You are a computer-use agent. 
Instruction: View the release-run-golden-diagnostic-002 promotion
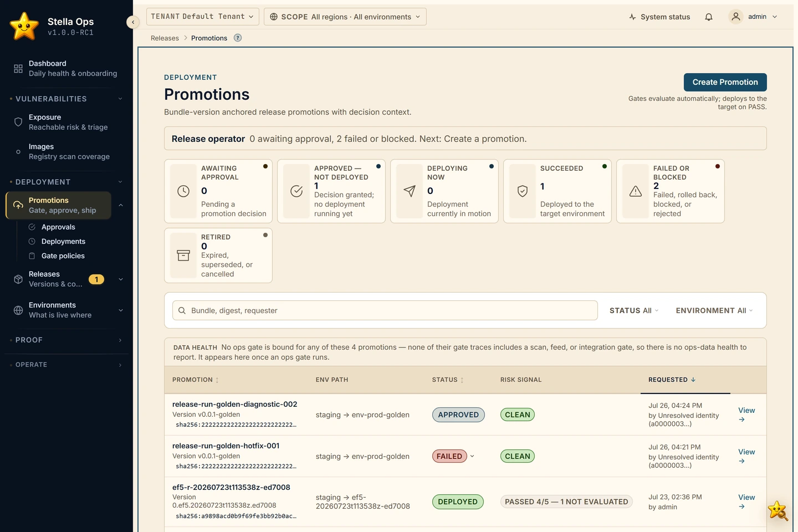coord(746,415)
